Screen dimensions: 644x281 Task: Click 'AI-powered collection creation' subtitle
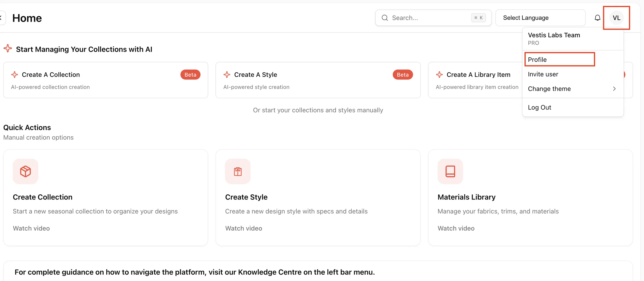pos(50,87)
